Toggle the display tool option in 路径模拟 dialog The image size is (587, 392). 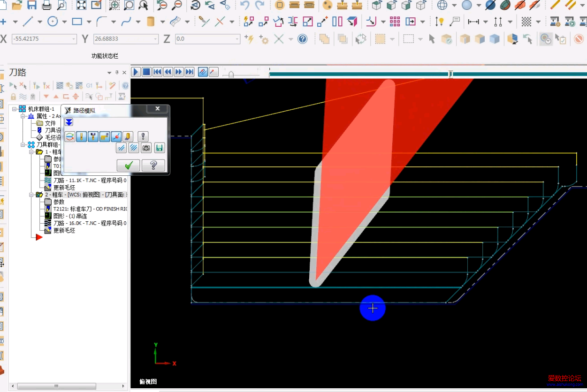[82, 136]
